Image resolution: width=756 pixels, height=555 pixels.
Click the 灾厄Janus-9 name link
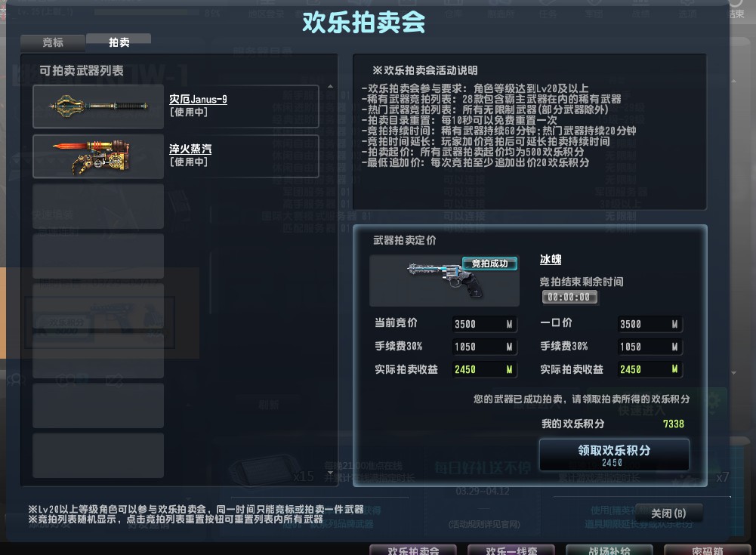click(x=198, y=100)
